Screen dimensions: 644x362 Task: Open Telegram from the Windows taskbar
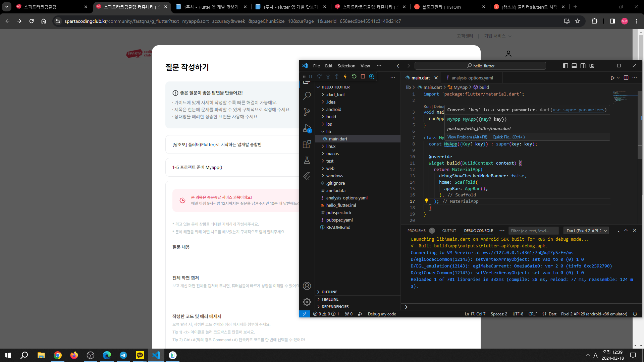coord(123,355)
